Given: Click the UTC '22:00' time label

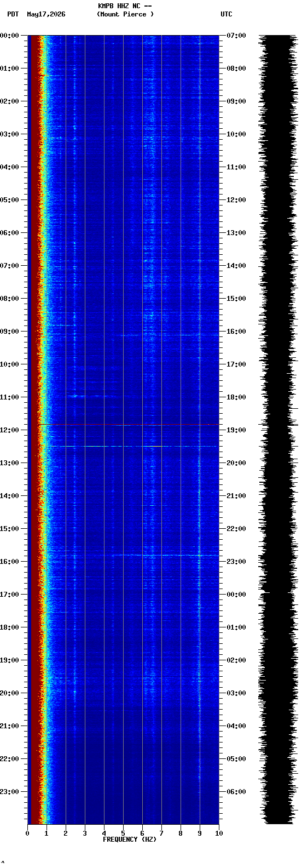Looking at the screenshot, I should pos(236,529).
